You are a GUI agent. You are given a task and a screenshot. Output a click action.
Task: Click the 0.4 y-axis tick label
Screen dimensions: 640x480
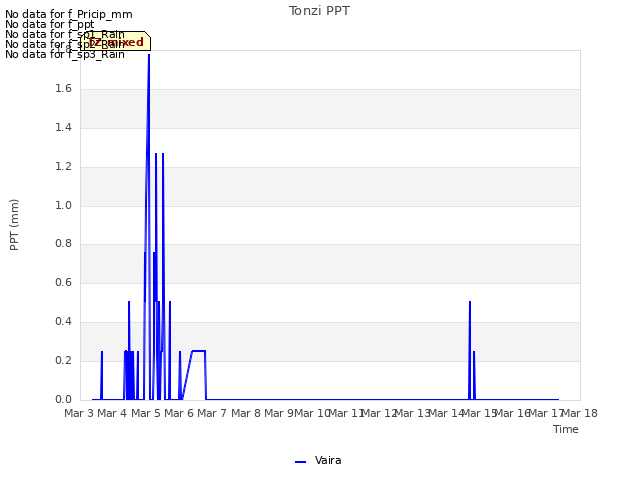click(x=64, y=322)
